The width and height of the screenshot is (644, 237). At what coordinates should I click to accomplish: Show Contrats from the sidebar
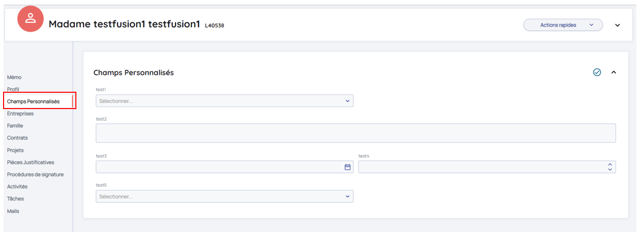click(x=17, y=138)
